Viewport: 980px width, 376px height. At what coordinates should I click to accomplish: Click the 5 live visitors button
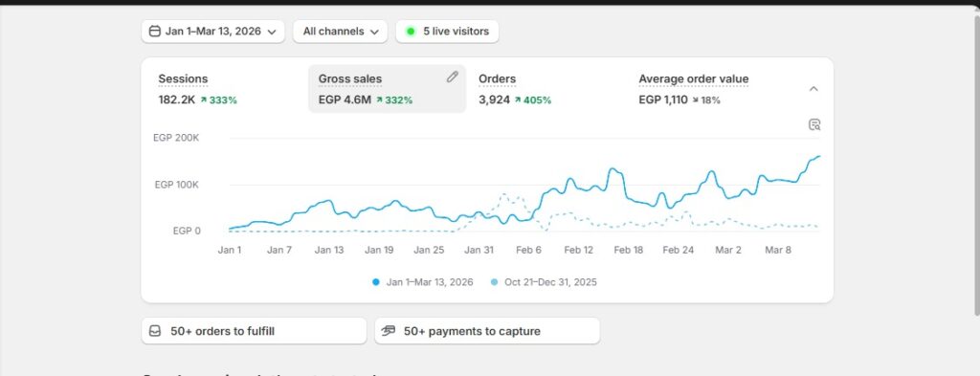pos(448,32)
